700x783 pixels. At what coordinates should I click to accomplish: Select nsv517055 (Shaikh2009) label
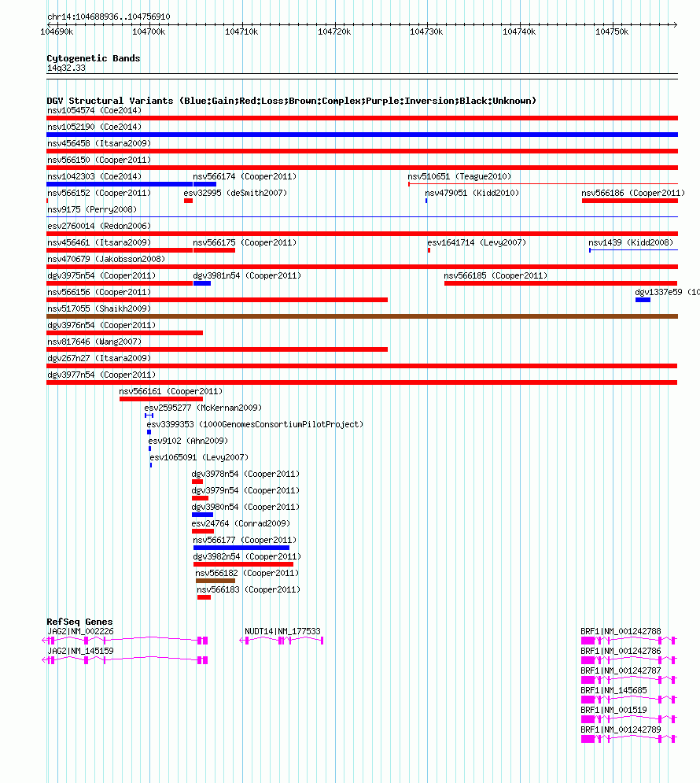(x=99, y=308)
